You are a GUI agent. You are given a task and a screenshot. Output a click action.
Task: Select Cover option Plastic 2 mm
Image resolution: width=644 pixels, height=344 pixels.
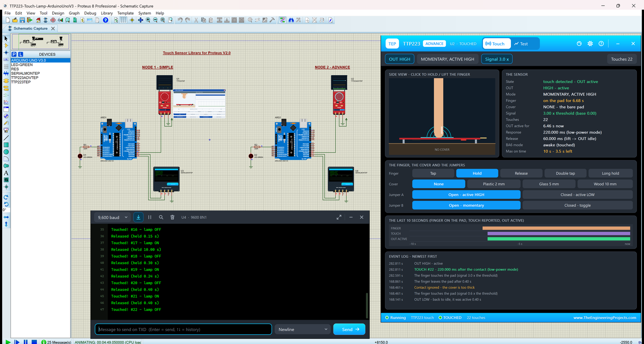pyautogui.click(x=494, y=184)
